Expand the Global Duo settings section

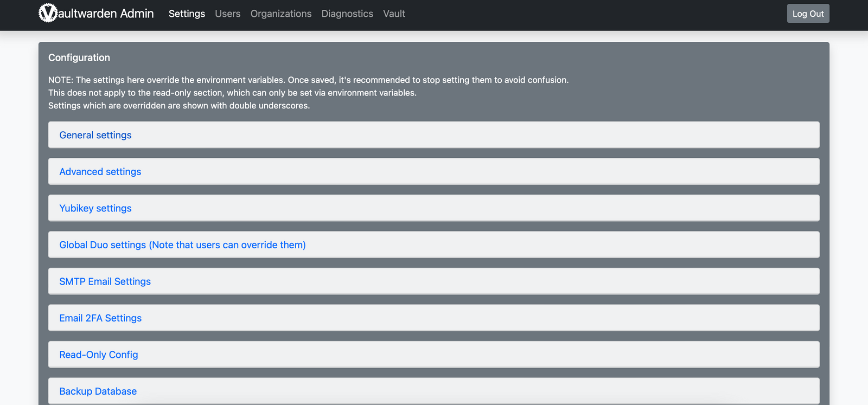(182, 245)
